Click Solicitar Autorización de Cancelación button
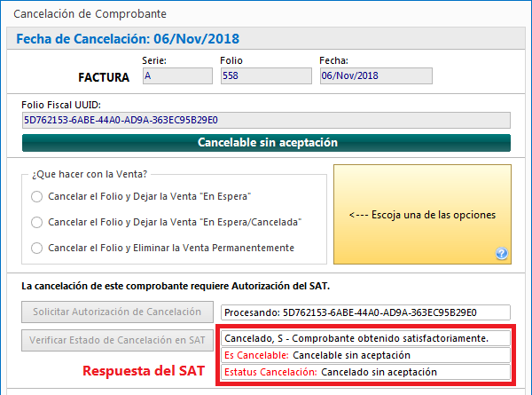Image resolution: width=532 pixels, height=395 pixels. tap(117, 312)
